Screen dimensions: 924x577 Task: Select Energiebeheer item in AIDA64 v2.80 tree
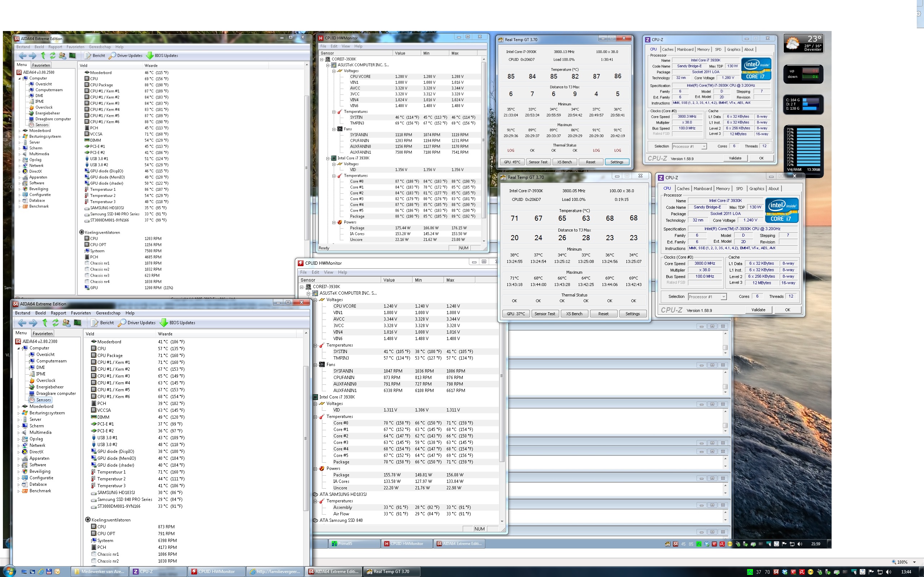[x=50, y=387]
